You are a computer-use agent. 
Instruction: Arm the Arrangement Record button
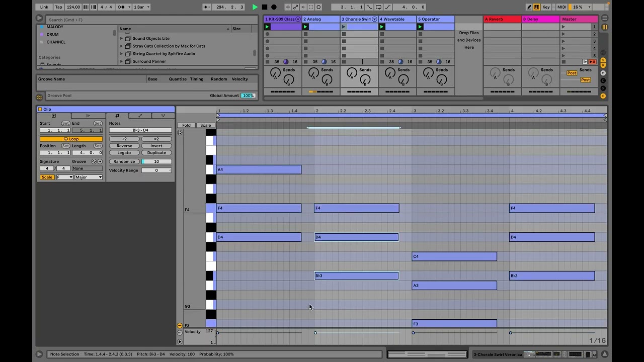(x=274, y=7)
